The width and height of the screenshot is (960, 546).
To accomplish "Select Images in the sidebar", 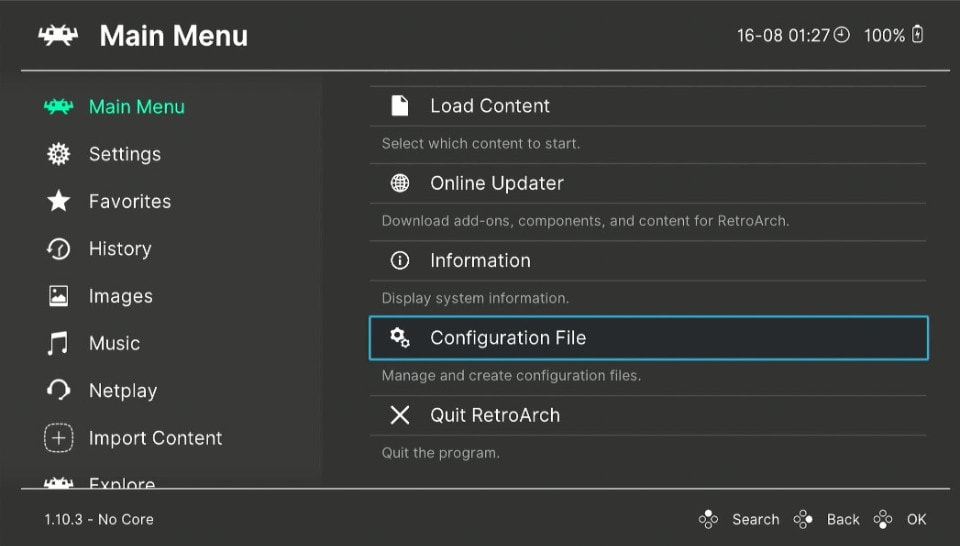I will tap(121, 296).
